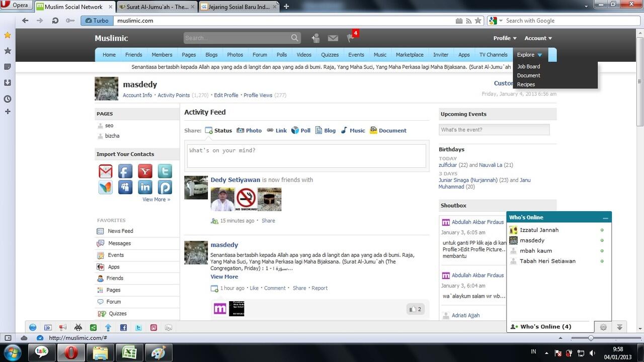Collapse the Explore dropdown menu

tap(530, 55)
